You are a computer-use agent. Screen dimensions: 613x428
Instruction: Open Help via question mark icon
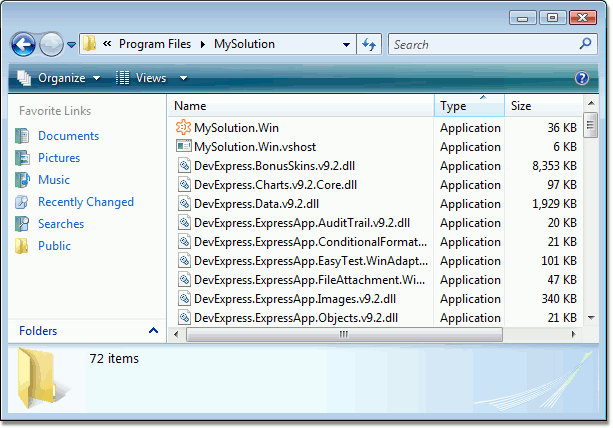[582, 78]
